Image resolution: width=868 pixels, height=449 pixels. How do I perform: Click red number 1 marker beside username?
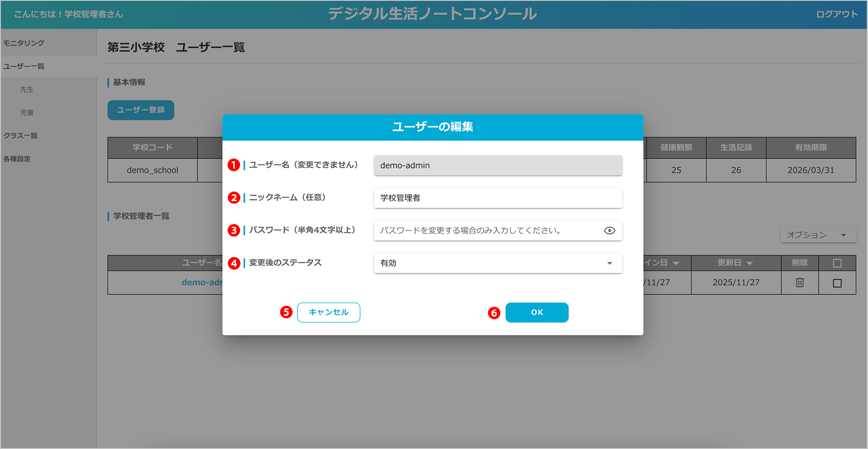pyautogui.click(x=234, y=165)
